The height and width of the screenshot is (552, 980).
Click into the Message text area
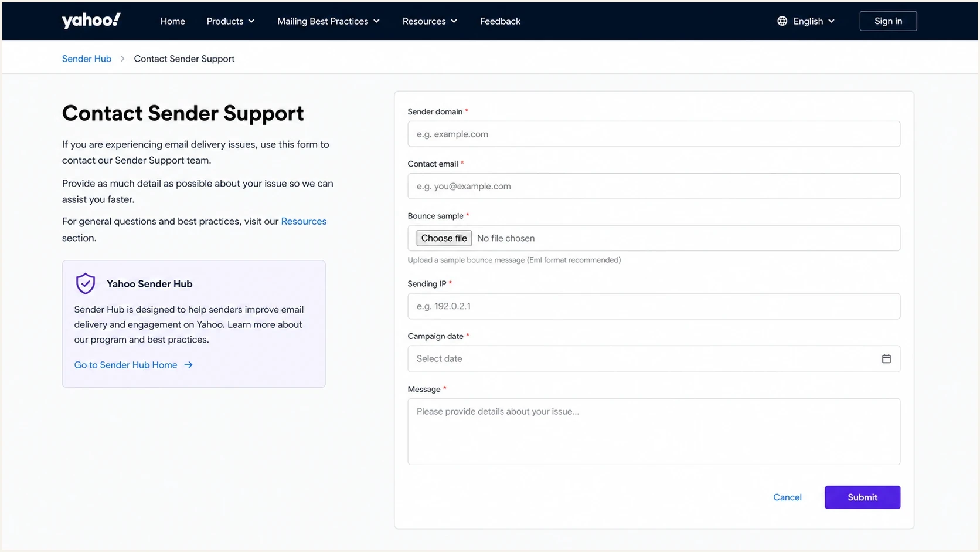[x=654, y=432]
